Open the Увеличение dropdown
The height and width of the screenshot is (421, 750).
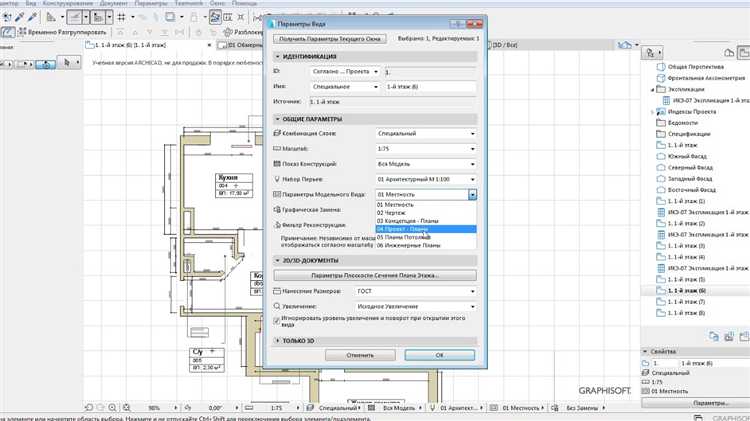(416, 307)
